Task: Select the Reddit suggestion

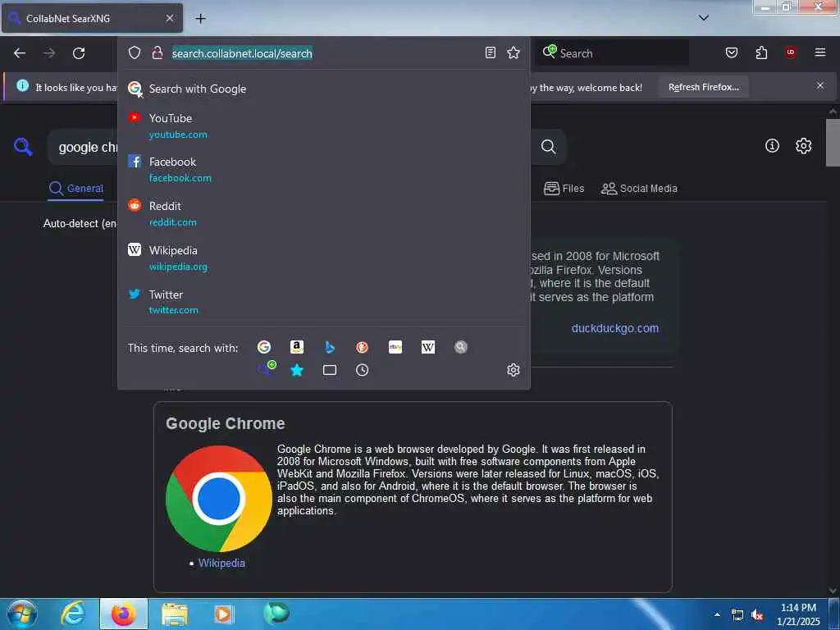Action: point(323,214)
